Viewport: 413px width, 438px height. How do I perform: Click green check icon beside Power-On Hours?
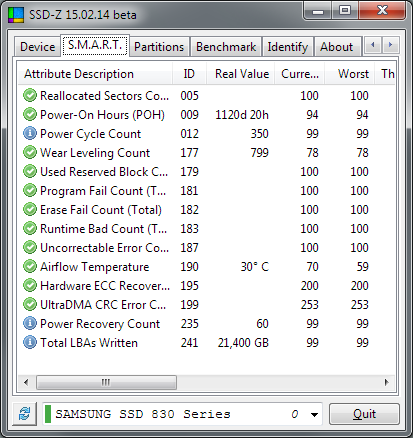[30, 114]
